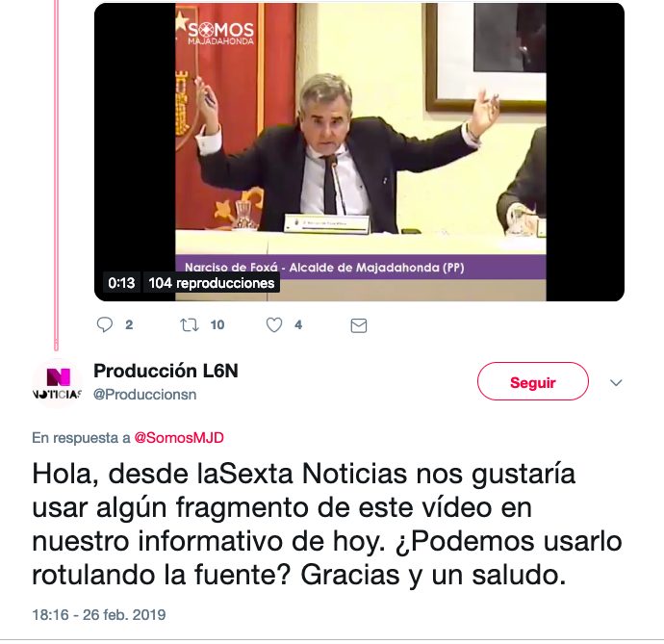Click the Producción L6N display name

[x=166, y=371]
